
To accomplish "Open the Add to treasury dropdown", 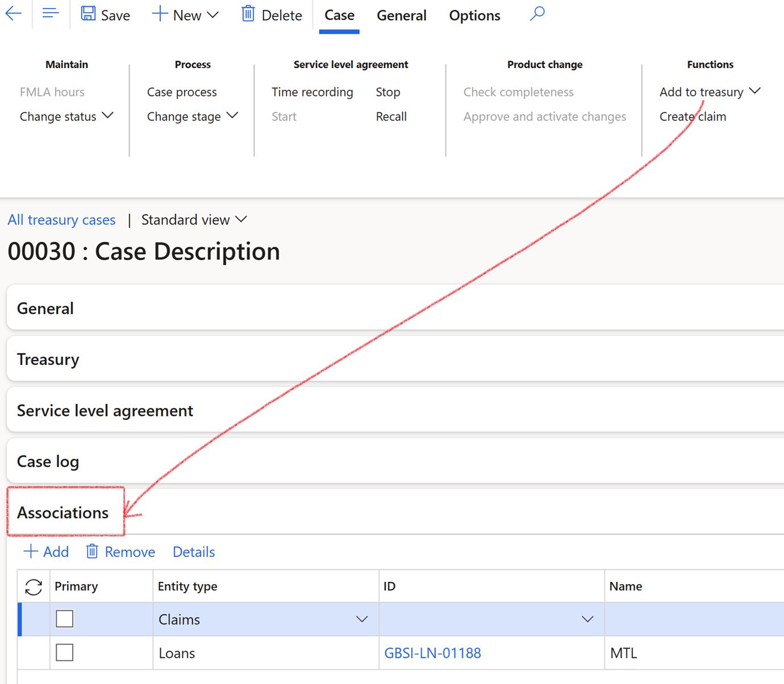I will [710, 92].
